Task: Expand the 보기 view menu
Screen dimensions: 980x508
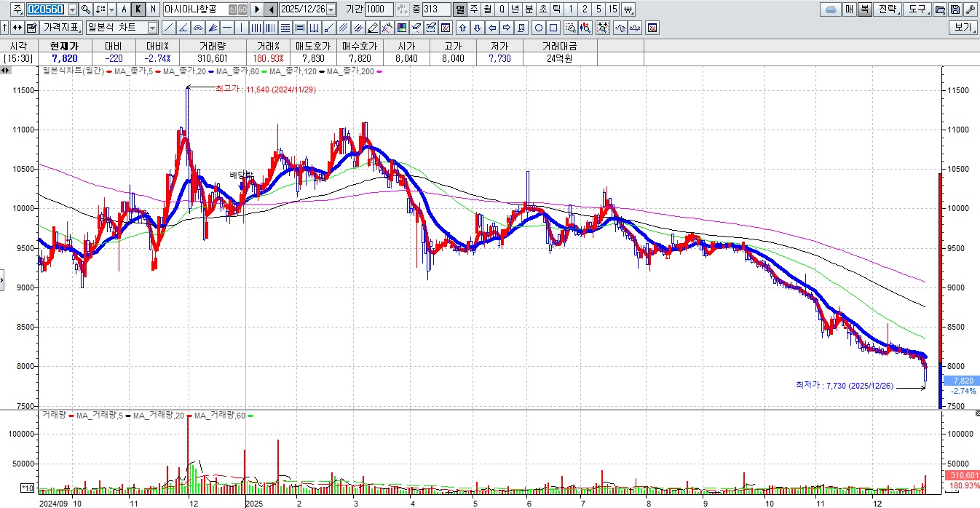Action: point(963,28)
